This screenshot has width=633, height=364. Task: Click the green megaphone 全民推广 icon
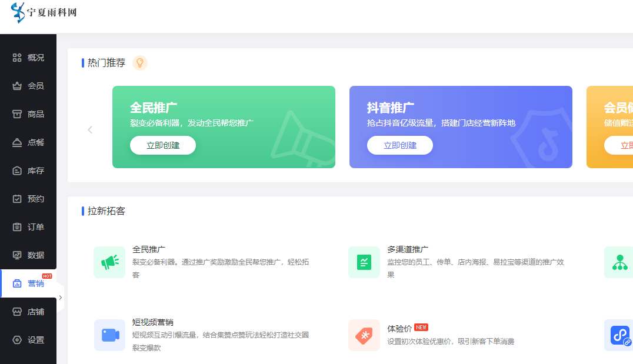(109, 262)
